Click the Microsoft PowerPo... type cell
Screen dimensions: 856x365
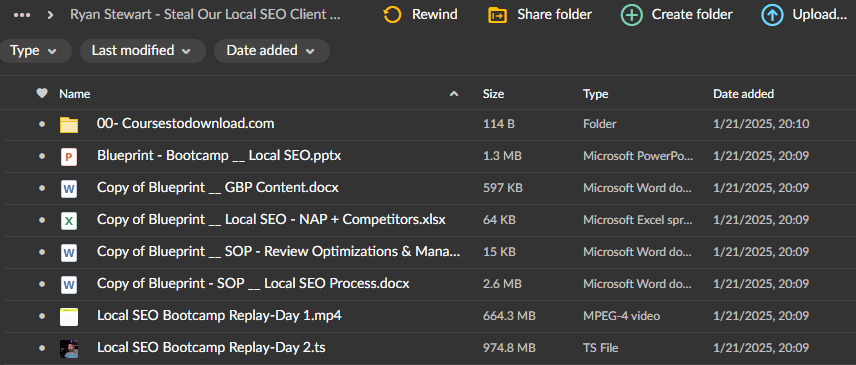pyautogui.click(x=638, y=157)
